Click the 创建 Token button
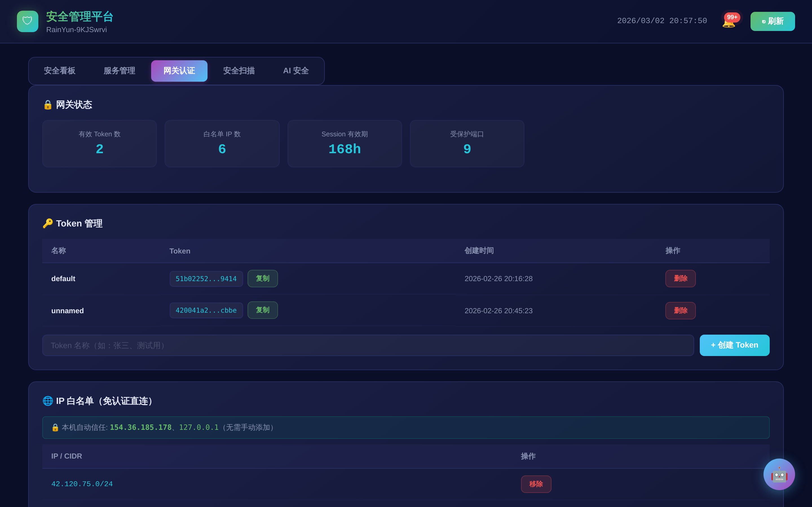Image resolution: width=812 pixels, height=507 pixels. click(x=734, y=345)
